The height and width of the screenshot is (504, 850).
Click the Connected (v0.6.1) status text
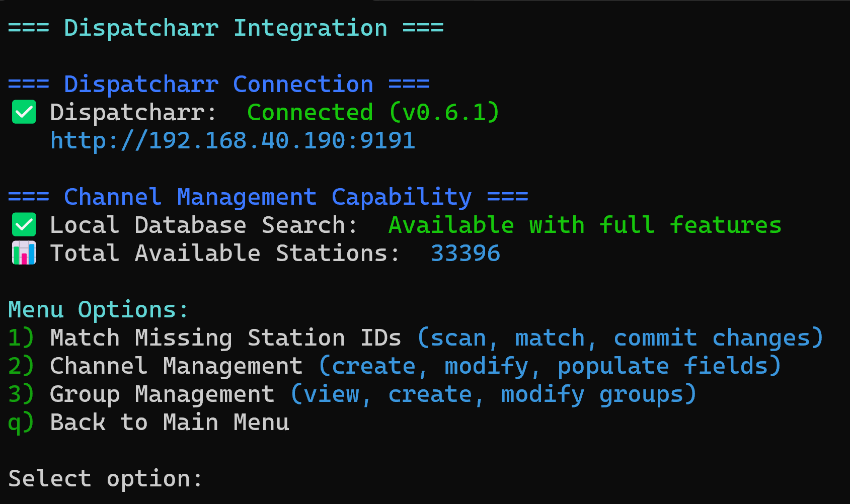[373, 113]
